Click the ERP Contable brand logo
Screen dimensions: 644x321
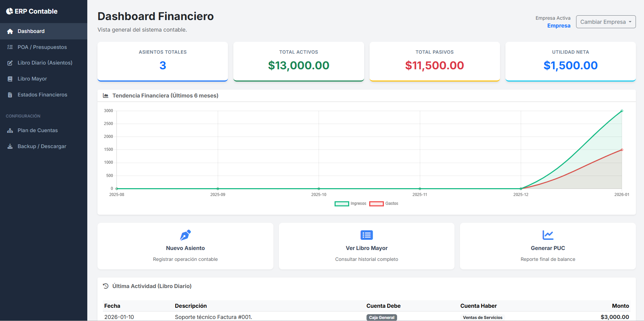[32, 11]
